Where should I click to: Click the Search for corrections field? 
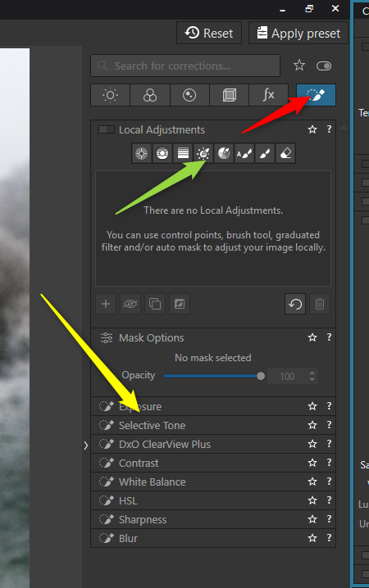[x=185, y=66]
